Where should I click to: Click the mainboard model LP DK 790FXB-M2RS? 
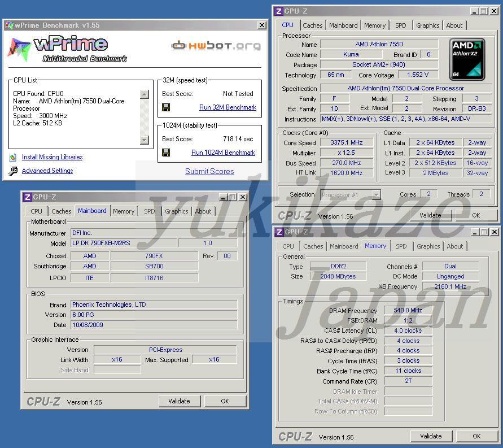point(124,243)
